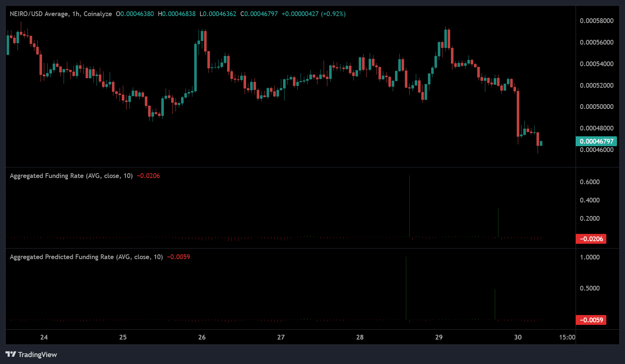This screenshot has height=364, width=625.
Task: Click date label 26 on time axis
Action: pyautogui.click(x=202, y=337)
